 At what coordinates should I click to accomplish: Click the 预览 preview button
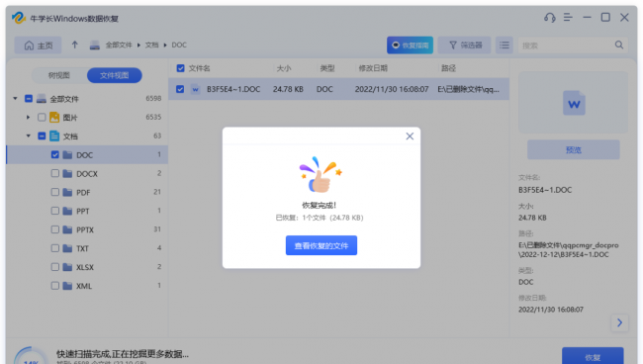574,150
